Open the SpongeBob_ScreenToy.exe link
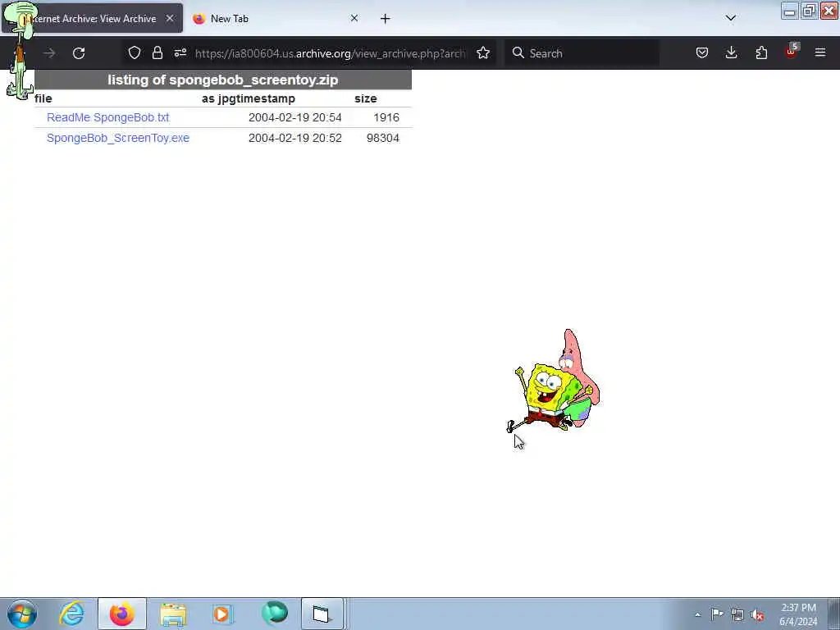Screen dimensions: 840x630 pyautogui.click(x=118, y=138)
